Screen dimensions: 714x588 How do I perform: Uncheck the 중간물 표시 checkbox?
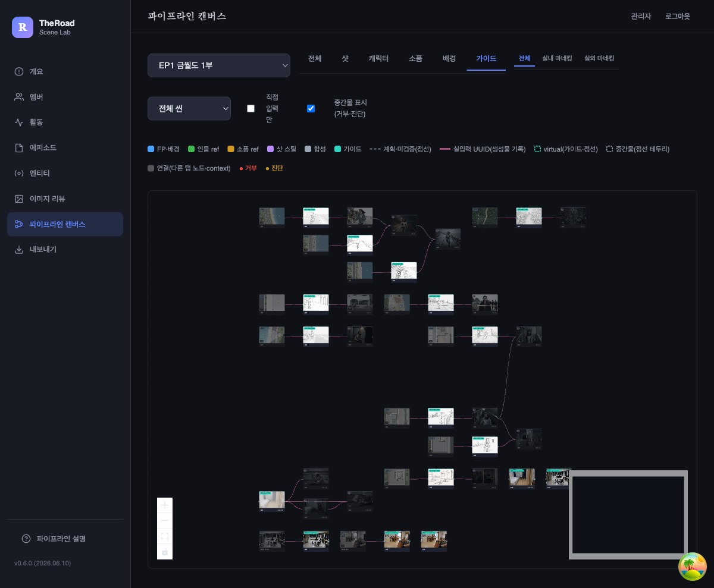pos(311,108)
